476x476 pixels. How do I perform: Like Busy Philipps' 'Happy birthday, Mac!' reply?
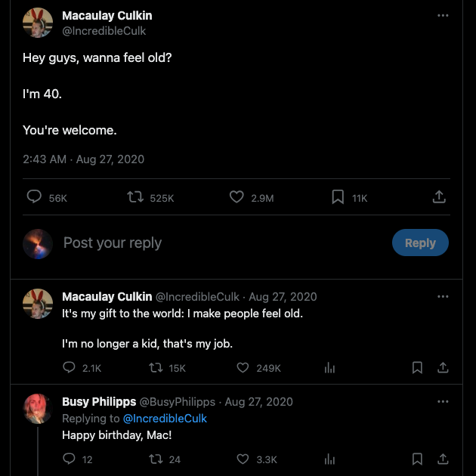point(243,459)
